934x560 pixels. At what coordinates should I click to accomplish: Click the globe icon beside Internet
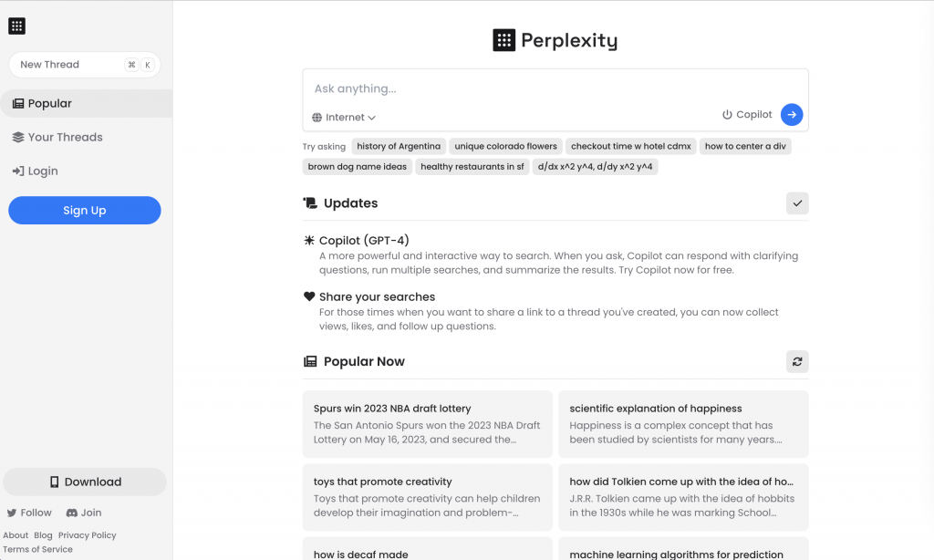point(317,118)
